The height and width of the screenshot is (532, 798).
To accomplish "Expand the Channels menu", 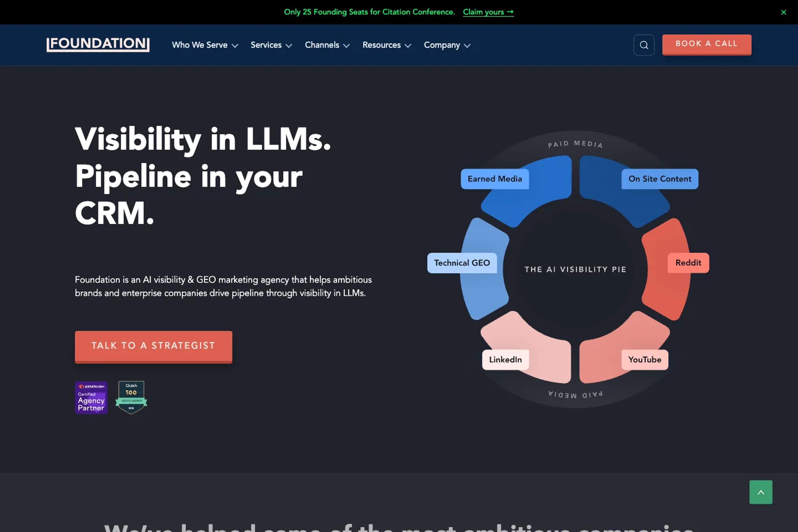I will pos(327,45).
